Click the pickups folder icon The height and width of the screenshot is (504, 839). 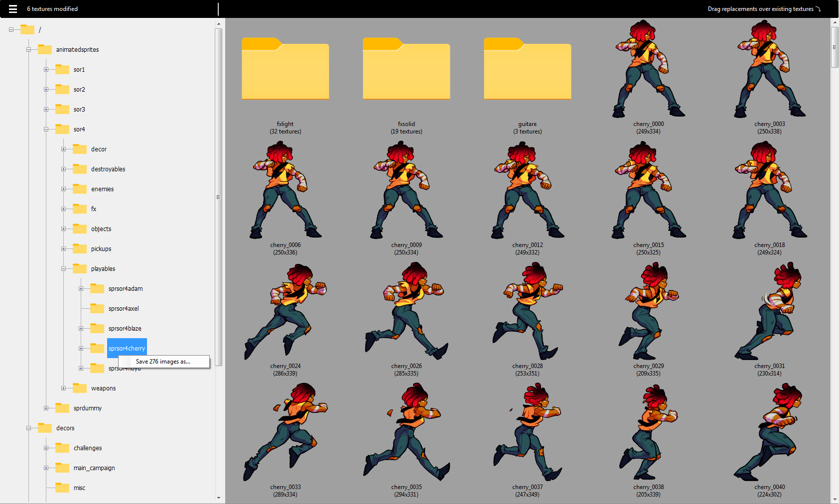(x=80, y=249)
